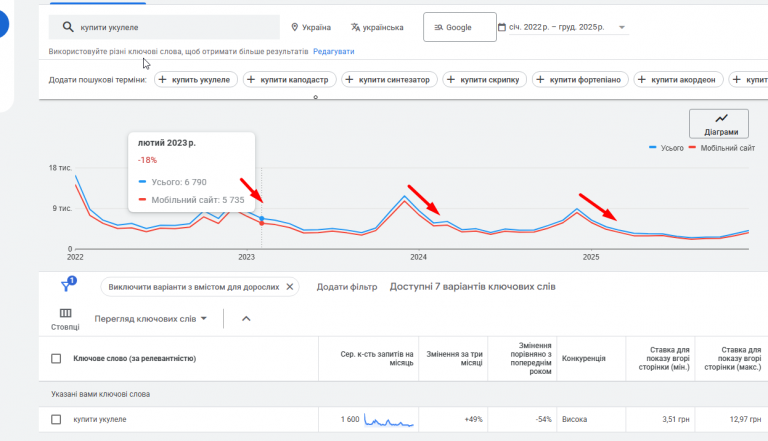The width and height of the screenshot is (768, 441).
Task: Open the Стовпці columns settings
Action: [65, 318]
